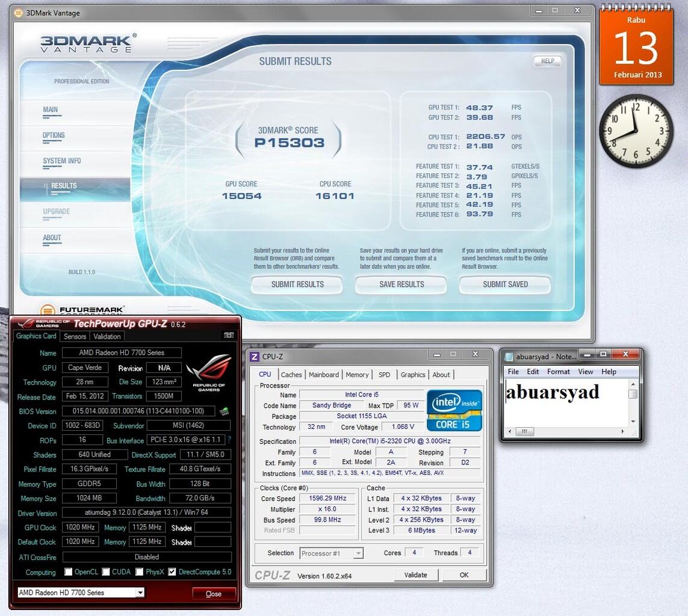Open the Graphics tab in CPU-Z
Viewport: 688px width, 616px height.
click(x=413, y=375)
